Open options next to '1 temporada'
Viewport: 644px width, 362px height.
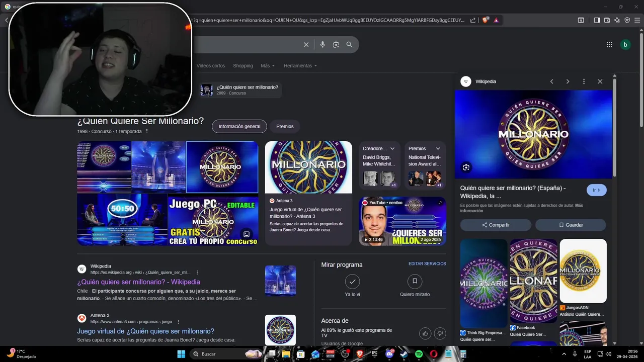[x=147, y=131]
